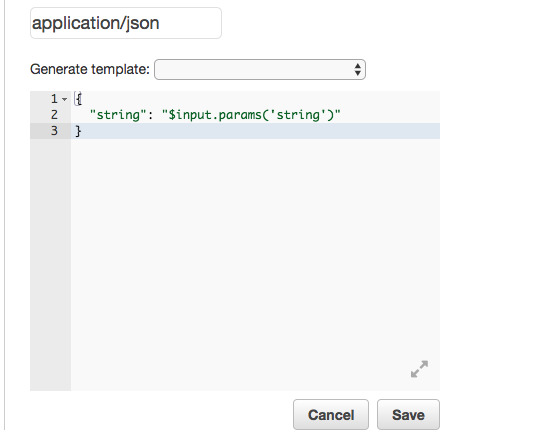Viewport: 536px width, 436px height.
Task: Click the opening brace on line 1
Action: click(78, 99)
